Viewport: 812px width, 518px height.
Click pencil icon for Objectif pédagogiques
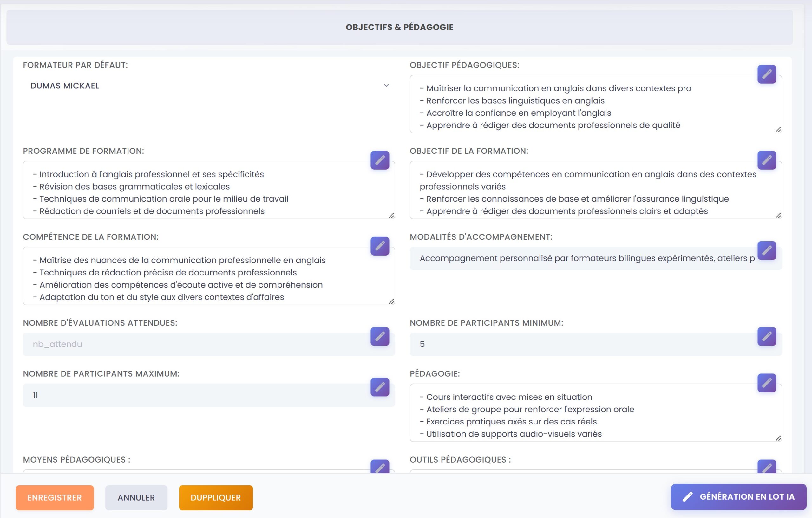coord(766,74)
